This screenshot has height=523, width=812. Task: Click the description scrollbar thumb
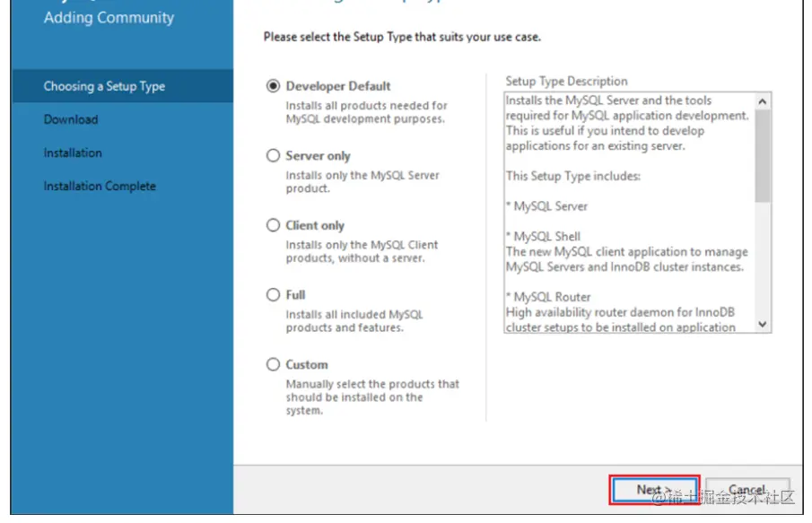click(762, 156)
